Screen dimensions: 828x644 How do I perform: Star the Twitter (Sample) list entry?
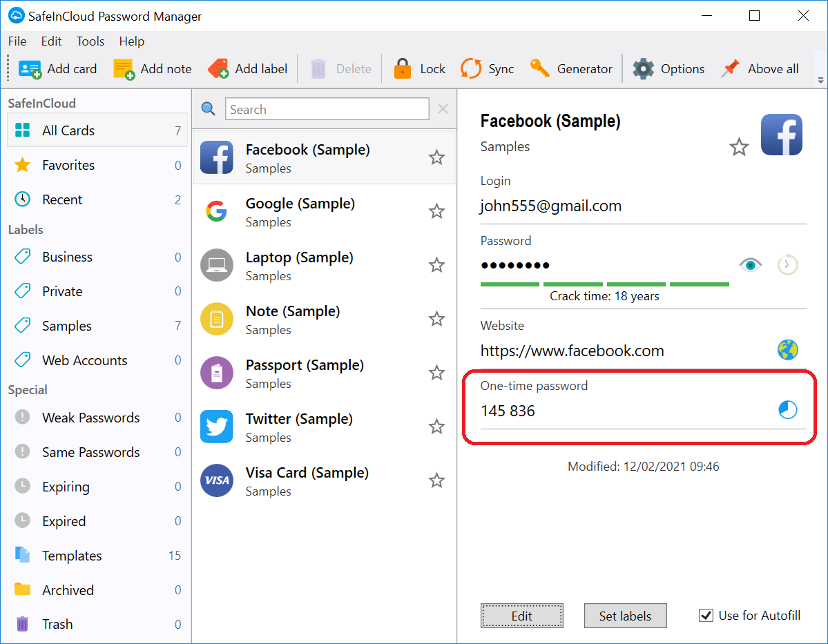point(436,427)
